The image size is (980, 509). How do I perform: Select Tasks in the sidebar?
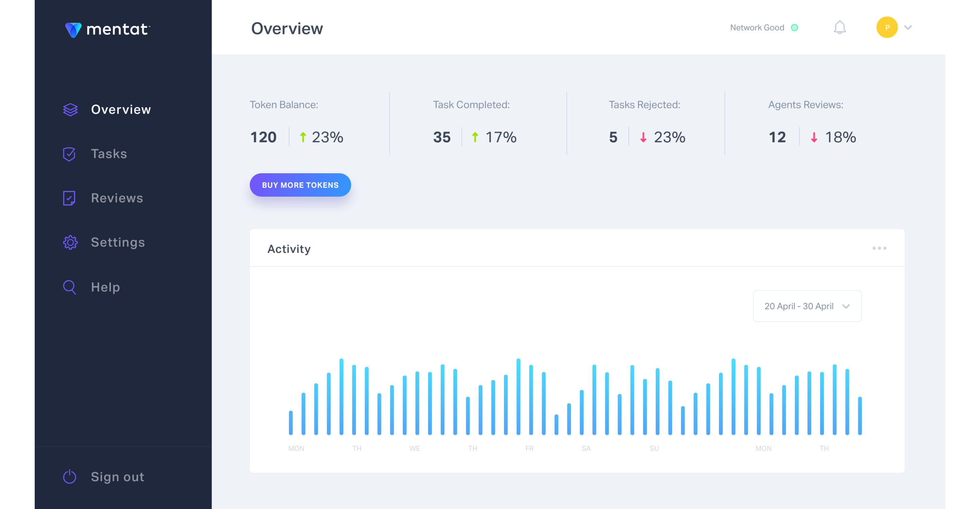coord(109,154)
